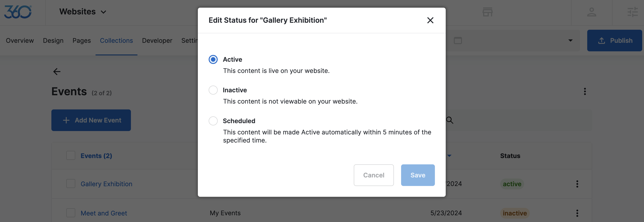Viewport: 644px width, 222px height.
Task: Open the user account icon
Action: click(591, 12)
